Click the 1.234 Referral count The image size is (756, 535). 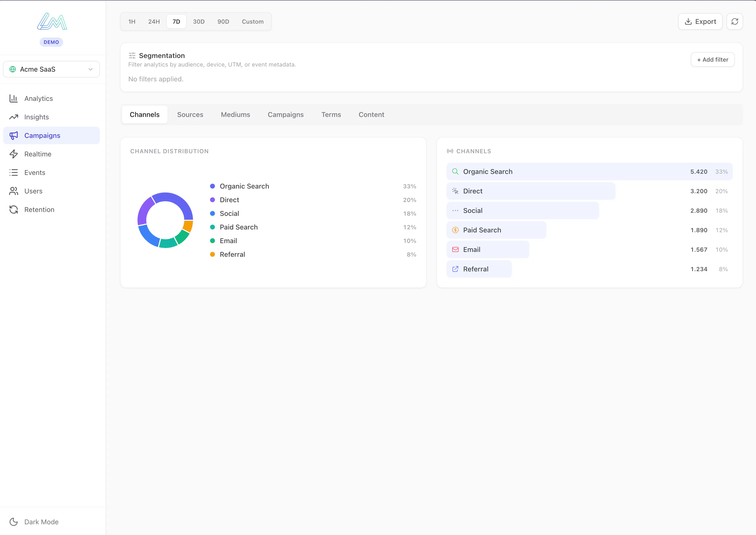(x=699, y=269)
